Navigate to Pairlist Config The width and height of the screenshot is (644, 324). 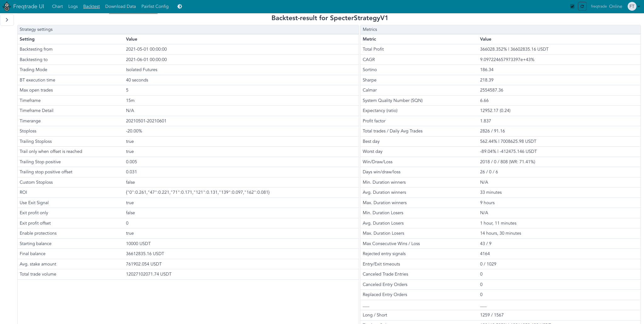155,7
